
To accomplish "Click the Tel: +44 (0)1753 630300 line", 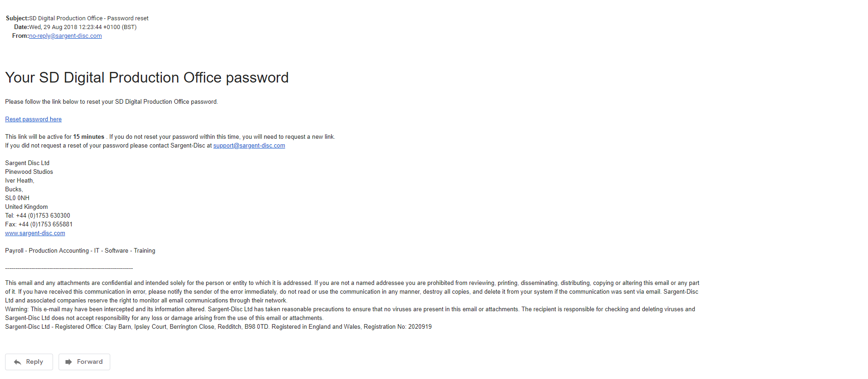I will pyautogui.click(x=37, y=216).
